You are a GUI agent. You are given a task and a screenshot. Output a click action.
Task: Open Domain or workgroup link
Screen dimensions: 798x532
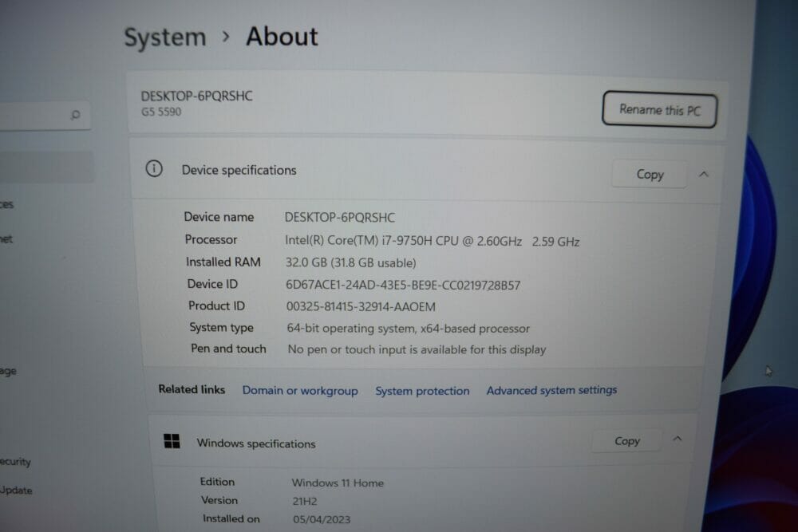[x=300, y=391]
